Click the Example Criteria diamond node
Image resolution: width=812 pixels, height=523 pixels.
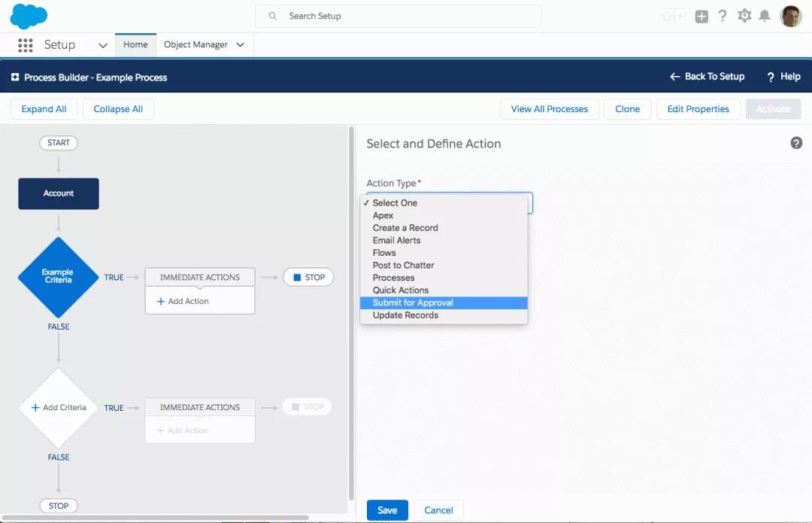point(58,277)
